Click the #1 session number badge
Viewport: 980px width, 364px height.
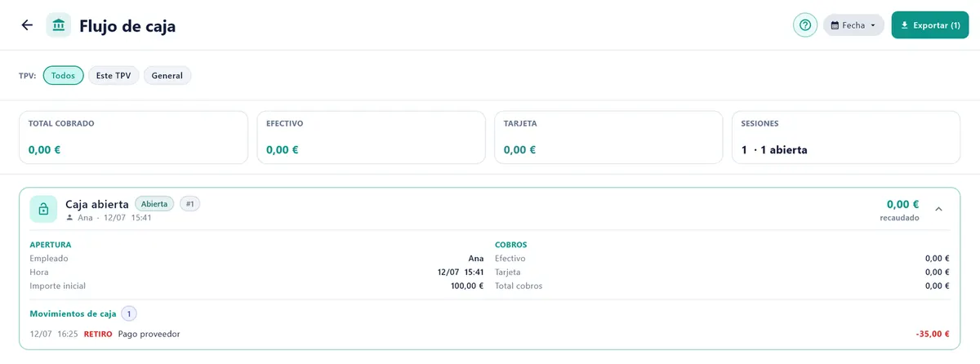pos(189,204)
